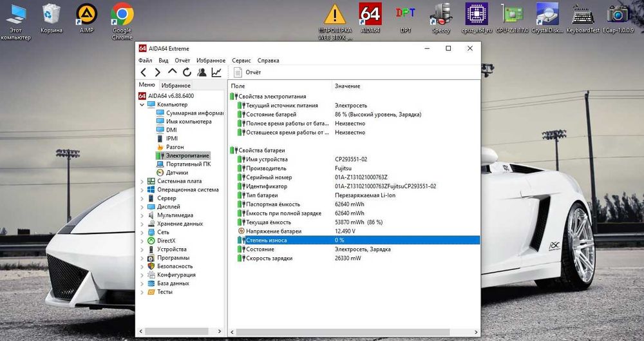Expand the DirectX tree node

point(142,240)
